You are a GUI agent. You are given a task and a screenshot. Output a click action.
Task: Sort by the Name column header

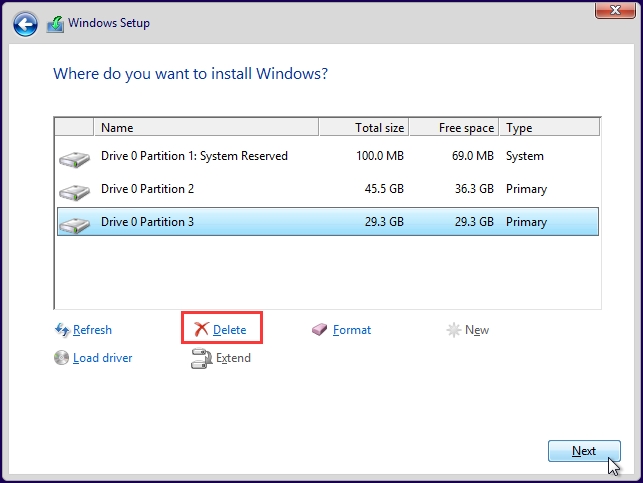coord(206,128)
